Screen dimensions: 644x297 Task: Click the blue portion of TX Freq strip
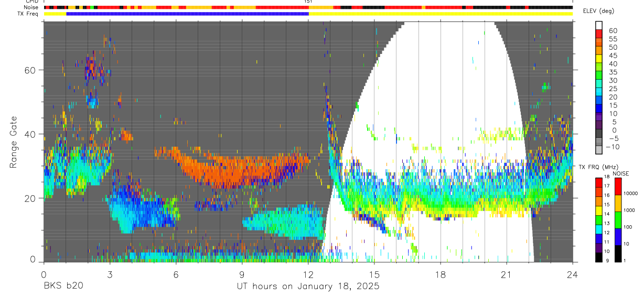[x=187, y=14]
